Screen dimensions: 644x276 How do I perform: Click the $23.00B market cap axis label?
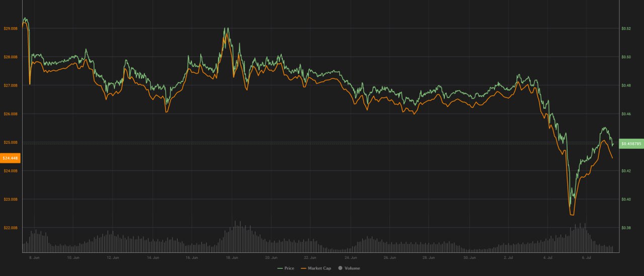pos(10,200)
